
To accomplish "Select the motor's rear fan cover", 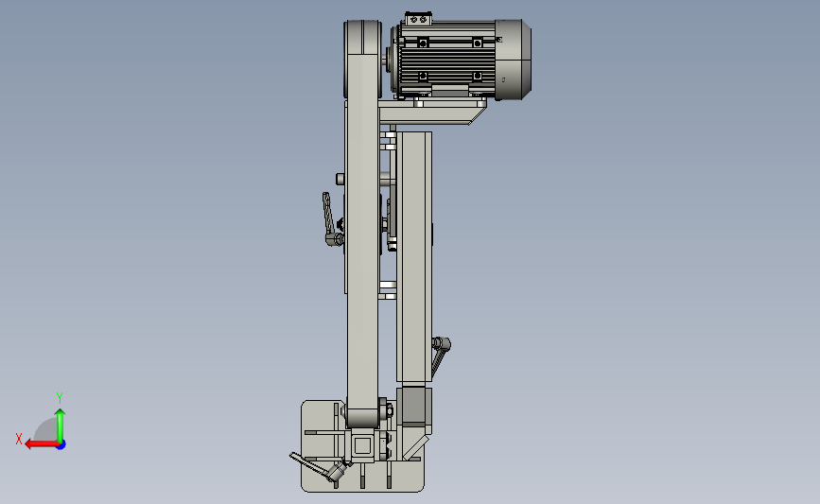I will [x=513, y=59].
